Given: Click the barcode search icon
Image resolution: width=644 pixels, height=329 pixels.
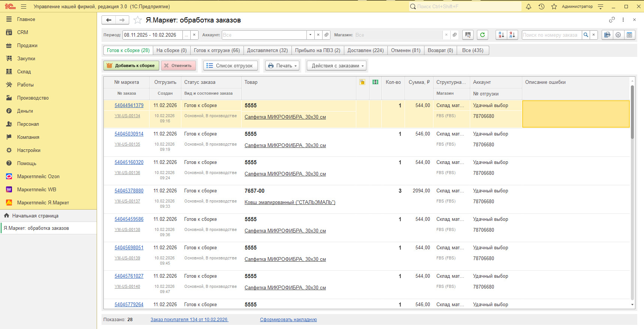Looking at the screenshot, I should click(x=468, y=35).
